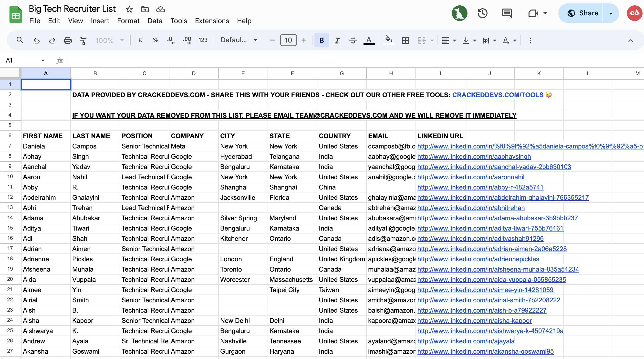Open more toolbar options three dots
Image resolution: width=644 pixels, height=359 pixels.
pyautogui.click(x=530, y=40)
